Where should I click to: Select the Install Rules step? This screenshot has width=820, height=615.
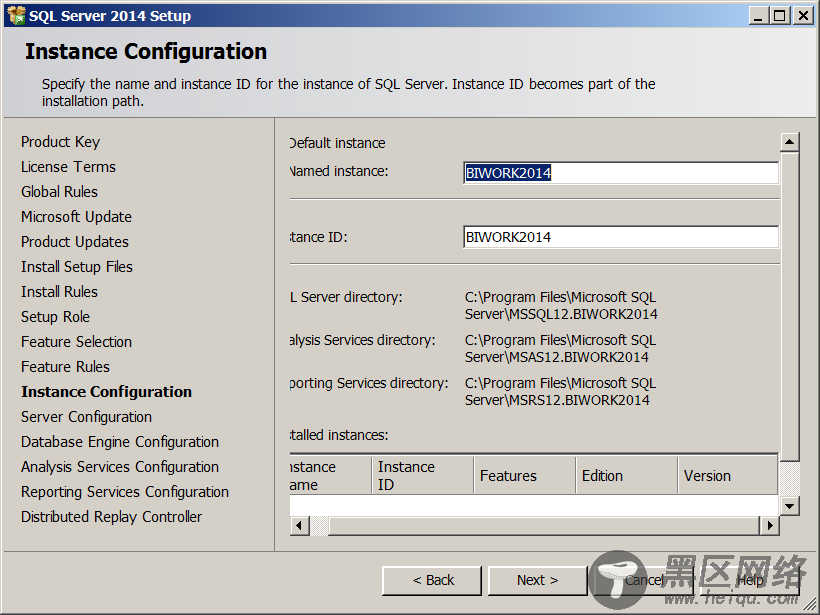click(59, 292)
